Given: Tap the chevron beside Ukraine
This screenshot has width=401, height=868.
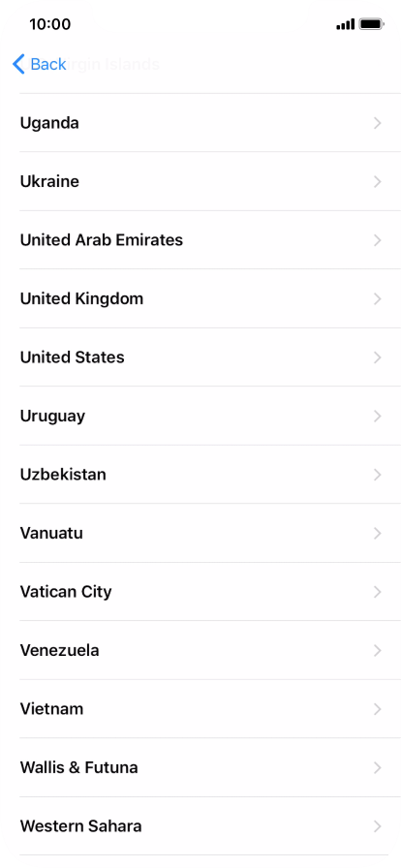Looking at the screenshot, I should [378, 181].
